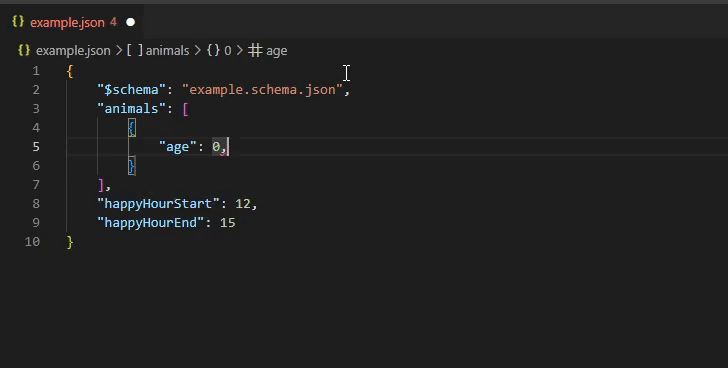Click the "$schema" key text
Viewport: 728px width, 368px height.
pos(131,90)
